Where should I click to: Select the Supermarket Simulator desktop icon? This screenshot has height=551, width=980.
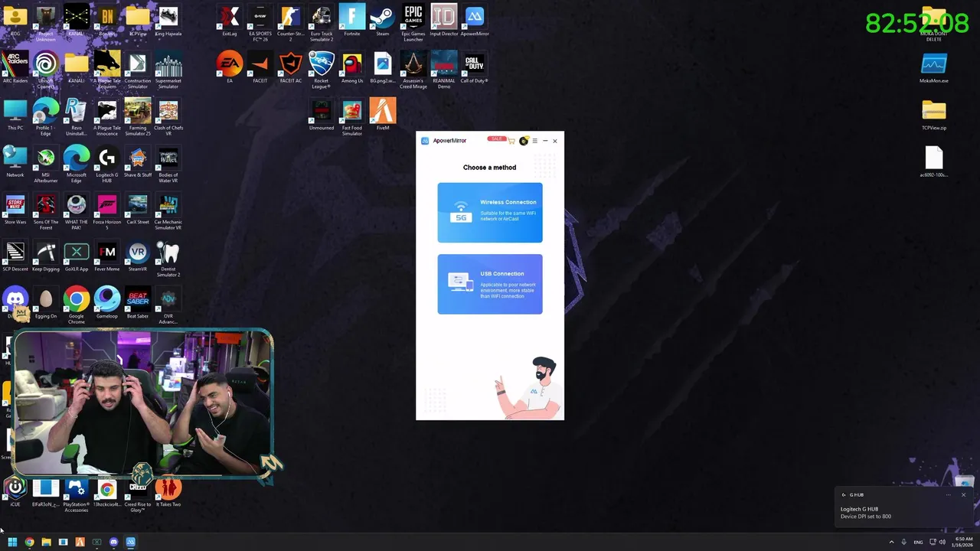[168, 70]
